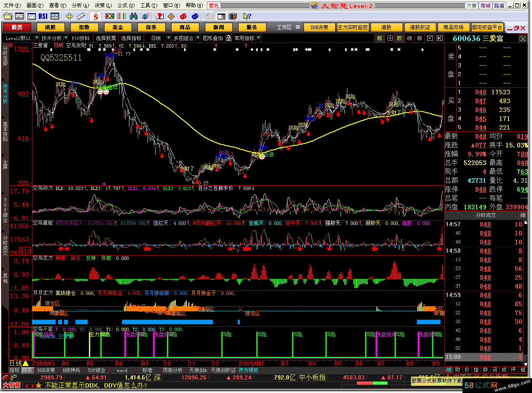Click the 大赛 button at top right
Viewport: 532px width, 393px height.
471,5
